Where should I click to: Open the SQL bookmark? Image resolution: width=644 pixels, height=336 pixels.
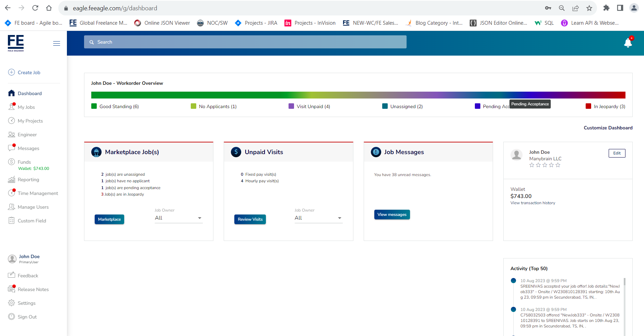[544, 23]
